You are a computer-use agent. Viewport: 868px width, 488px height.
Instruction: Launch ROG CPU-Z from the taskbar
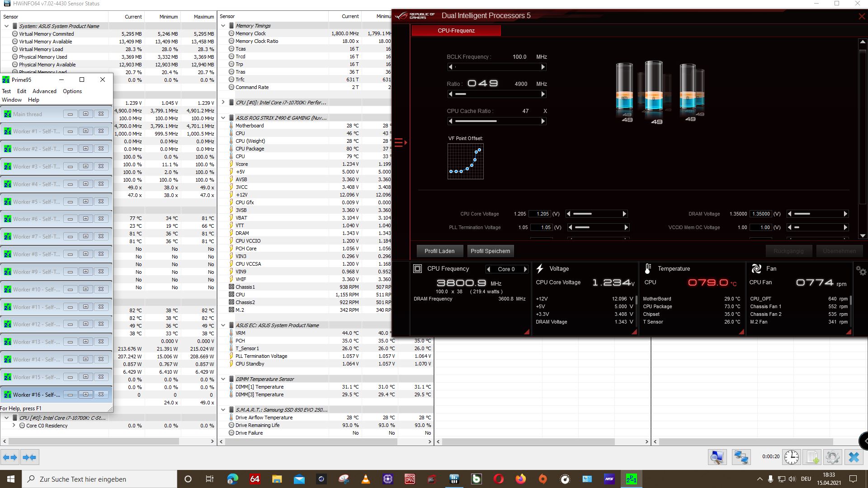(410, 479)
